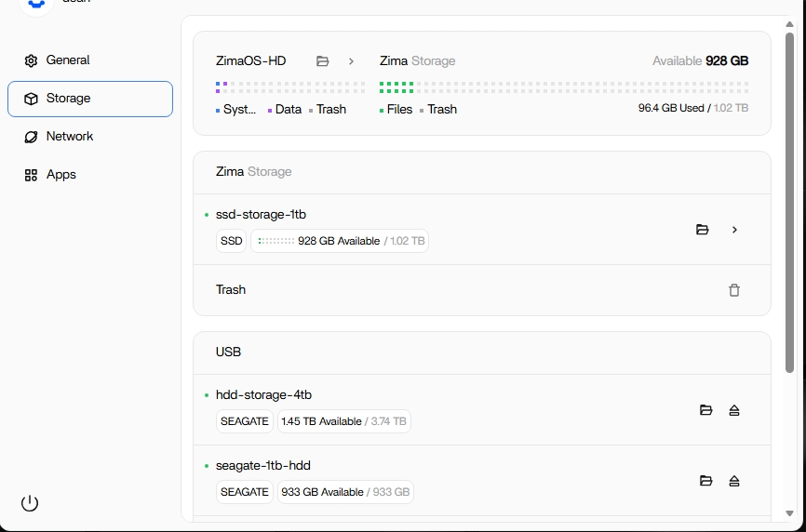Image resolution: width=806 pixels, height=532 pixels.
Task: Eject the seagate-1tb-hdd drive
Action: click(734, 481)
